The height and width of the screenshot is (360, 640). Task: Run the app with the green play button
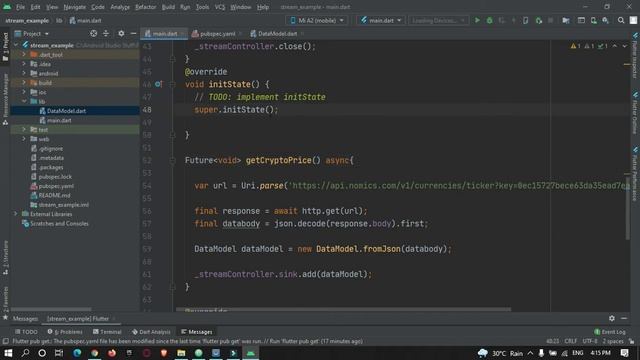(477, 20)
